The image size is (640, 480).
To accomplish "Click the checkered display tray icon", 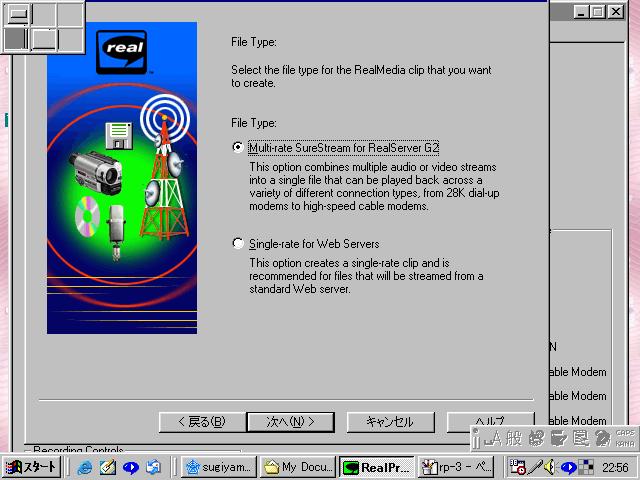I will point(586,467).
